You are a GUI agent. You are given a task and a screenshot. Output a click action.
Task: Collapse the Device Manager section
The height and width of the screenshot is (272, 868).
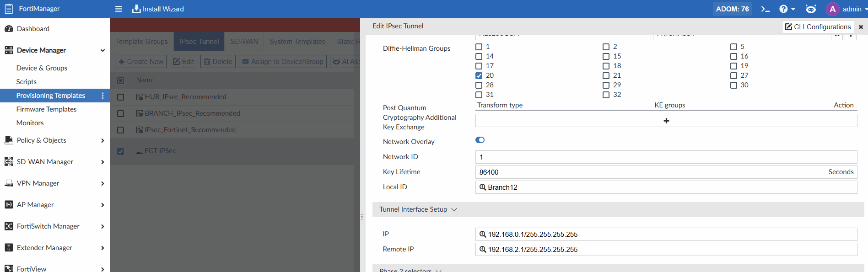(x=102, y=50)
